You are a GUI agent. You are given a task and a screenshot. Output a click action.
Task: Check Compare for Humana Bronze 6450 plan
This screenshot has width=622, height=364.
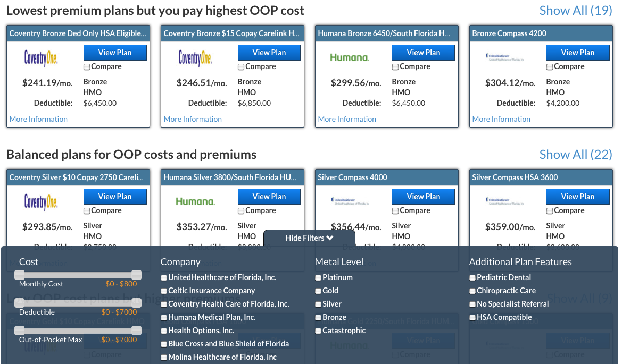point(395,67)
